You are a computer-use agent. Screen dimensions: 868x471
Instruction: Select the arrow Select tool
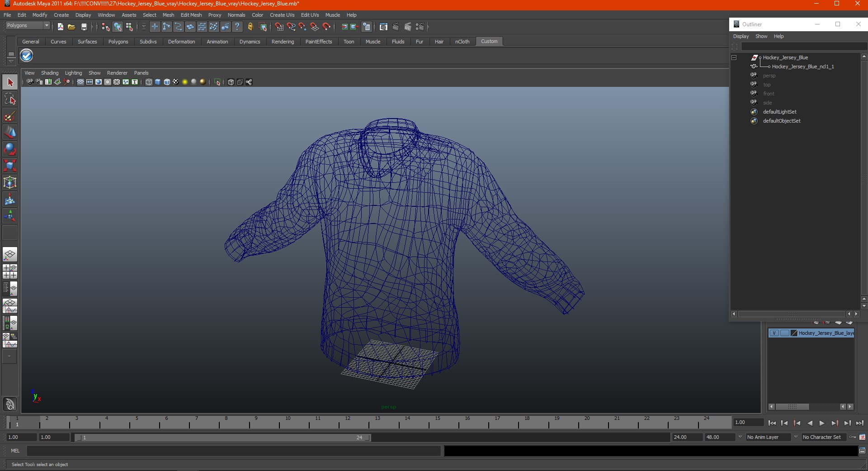(x=10, y=82)
